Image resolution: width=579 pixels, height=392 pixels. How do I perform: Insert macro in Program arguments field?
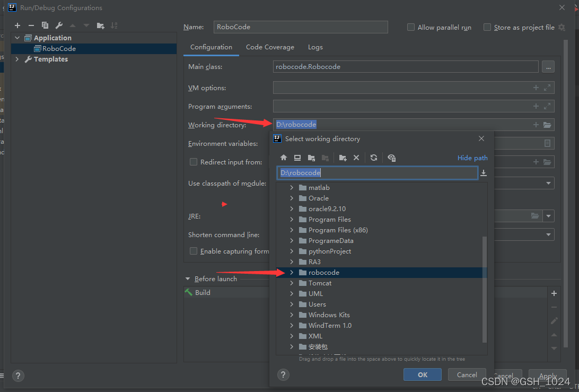pos(536,106)
